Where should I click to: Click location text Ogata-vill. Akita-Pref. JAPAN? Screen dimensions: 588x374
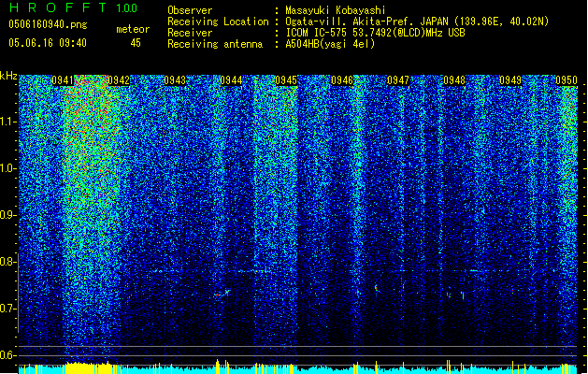click(366, 22)
